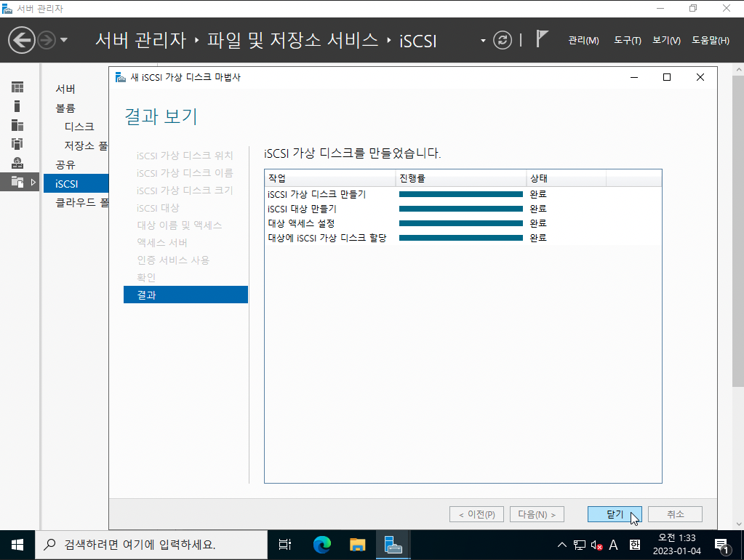
Task: Click the 취소 button in the wizard
Action: [675, 514]
